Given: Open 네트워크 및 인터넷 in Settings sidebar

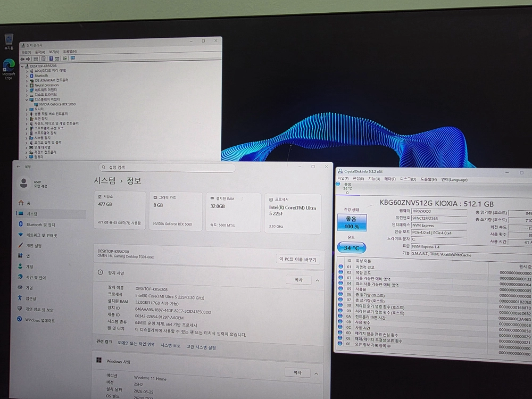Looking at the screenshot, I should click(51, 235).
